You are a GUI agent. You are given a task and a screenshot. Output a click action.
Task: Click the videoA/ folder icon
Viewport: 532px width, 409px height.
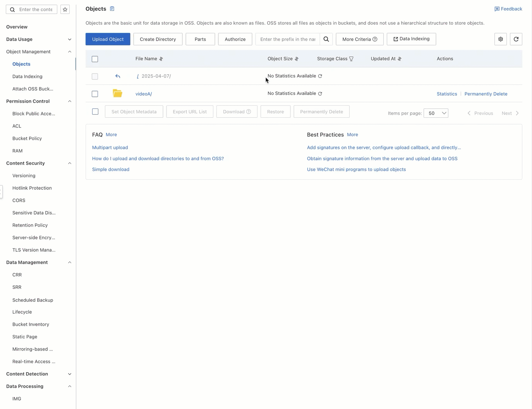tap(118, 93)
